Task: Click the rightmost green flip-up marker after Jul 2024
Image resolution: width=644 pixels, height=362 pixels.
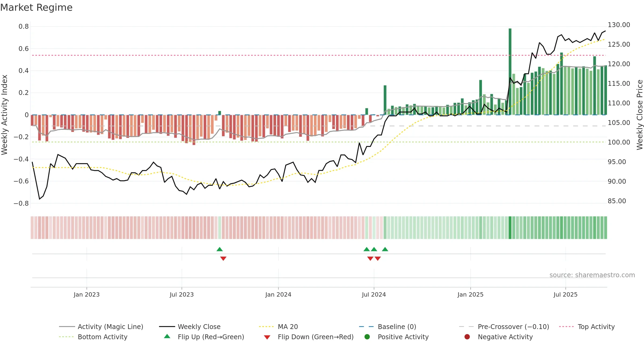Action: (385, 249)
